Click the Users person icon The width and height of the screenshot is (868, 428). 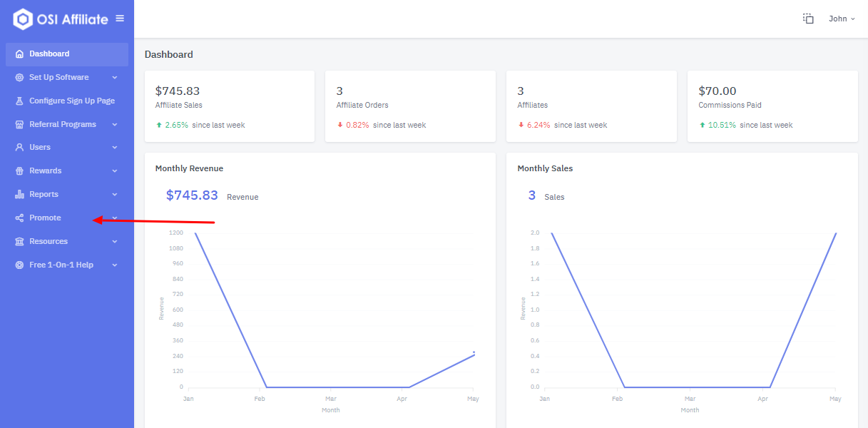pos(19,148)
